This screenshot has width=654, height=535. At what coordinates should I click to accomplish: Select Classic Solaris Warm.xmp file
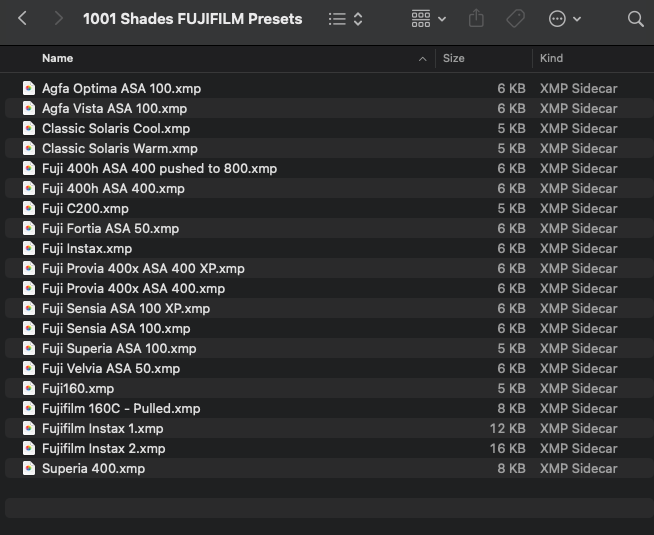tap(119, 148)
